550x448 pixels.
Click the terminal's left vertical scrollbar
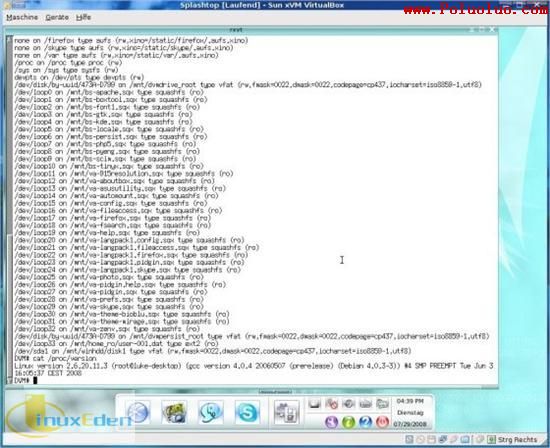[x=9, y=209]
